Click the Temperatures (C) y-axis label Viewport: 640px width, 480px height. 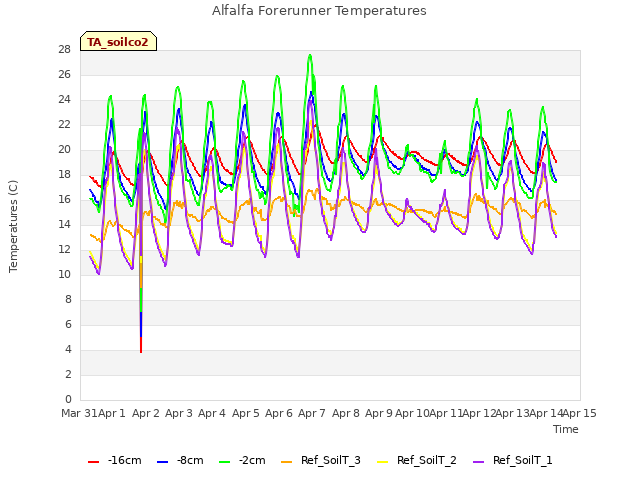coord(13,226)
